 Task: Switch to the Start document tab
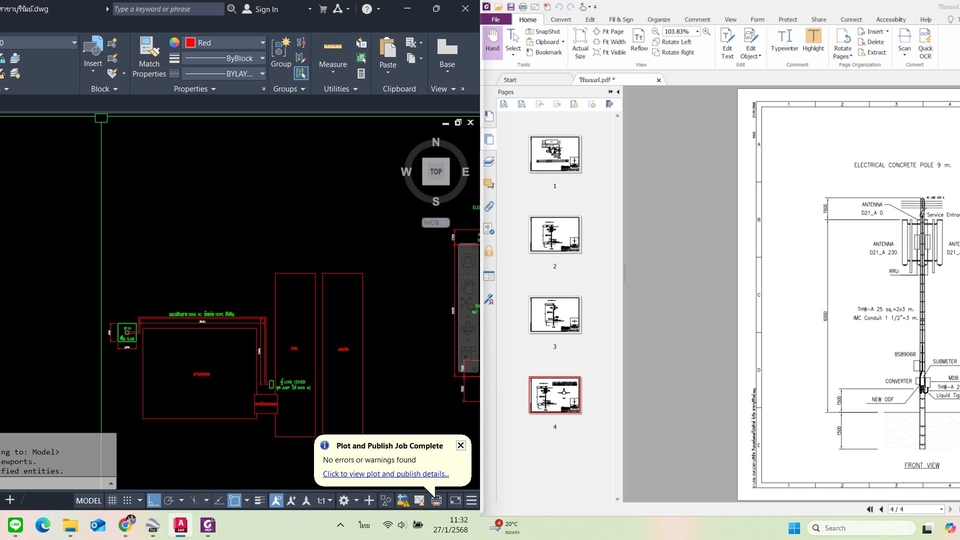510,79
